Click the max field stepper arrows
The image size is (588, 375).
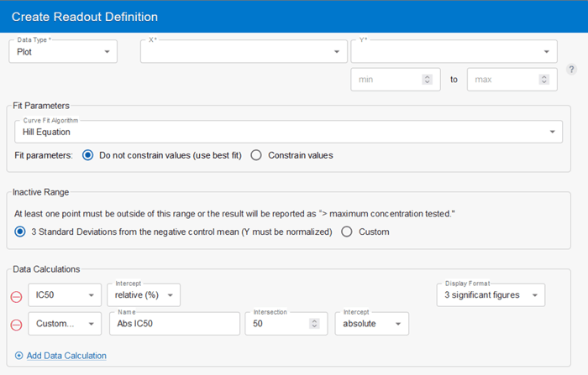[544, 80]
